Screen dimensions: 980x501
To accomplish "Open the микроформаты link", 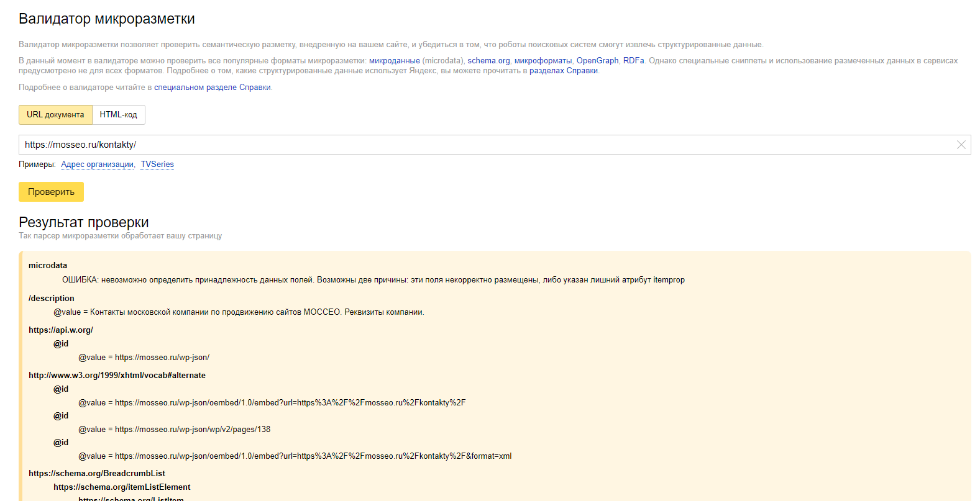I will tap(543, 61).
